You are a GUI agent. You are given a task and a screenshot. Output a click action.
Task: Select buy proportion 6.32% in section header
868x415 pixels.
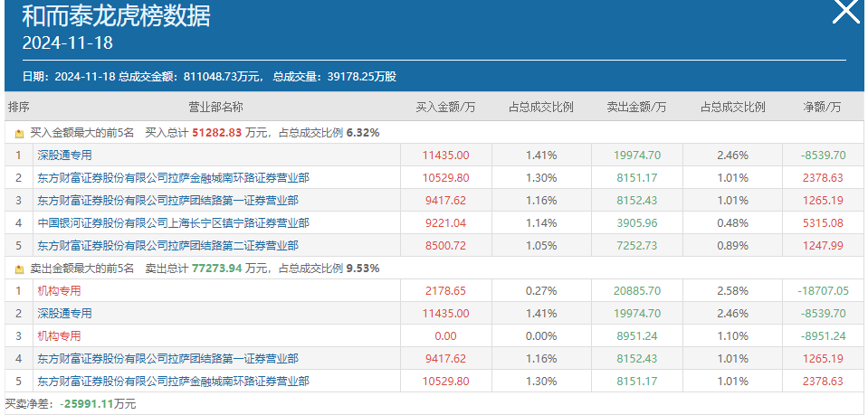(x=363, y=133)
